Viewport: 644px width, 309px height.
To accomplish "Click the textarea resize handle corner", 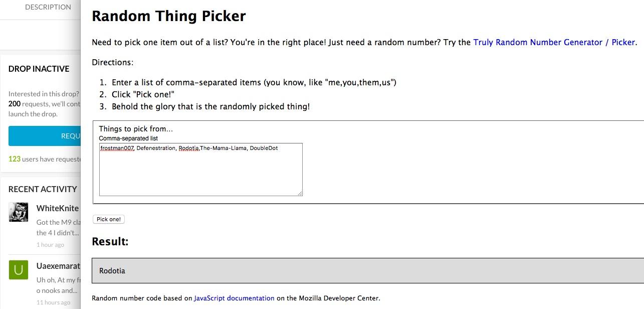I will pyautogui.click(x=300, y=193).
